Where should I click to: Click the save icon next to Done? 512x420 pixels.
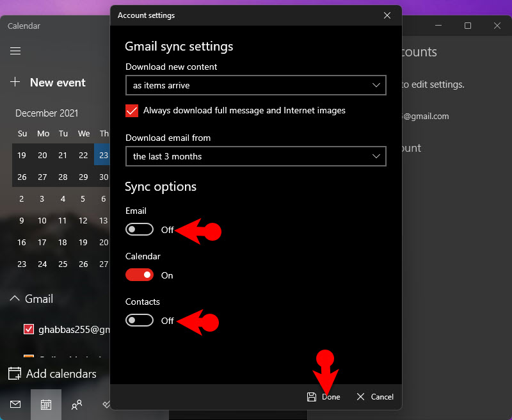coord(312,397)
